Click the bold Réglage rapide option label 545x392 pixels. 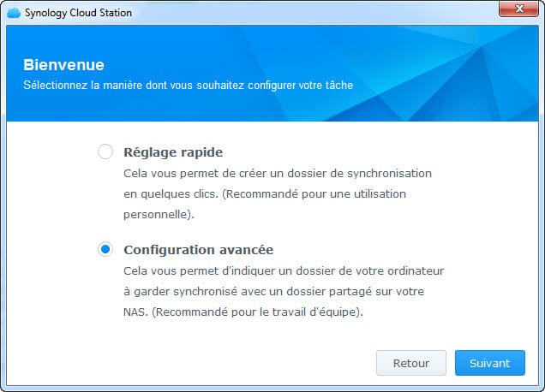coord(173,152)
